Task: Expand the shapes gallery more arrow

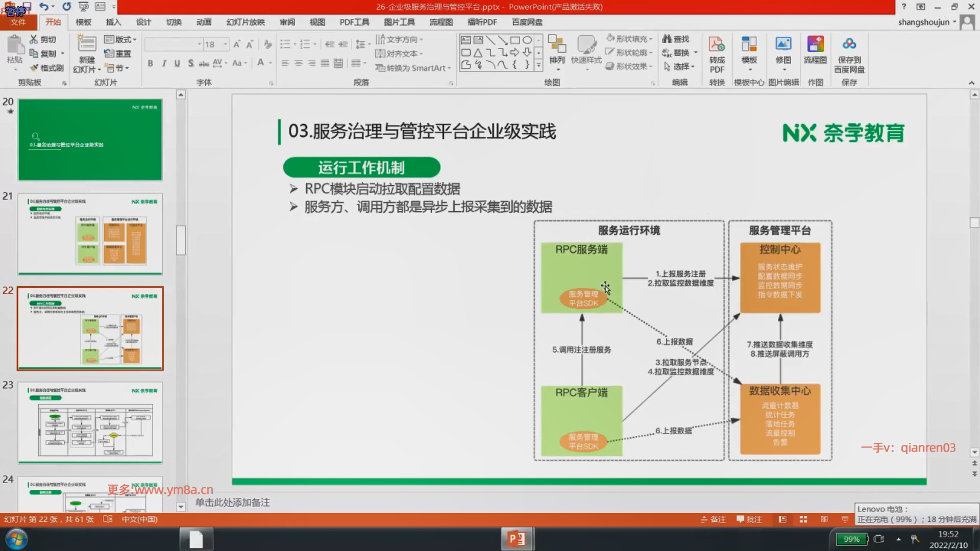Action: pos(538,65)
